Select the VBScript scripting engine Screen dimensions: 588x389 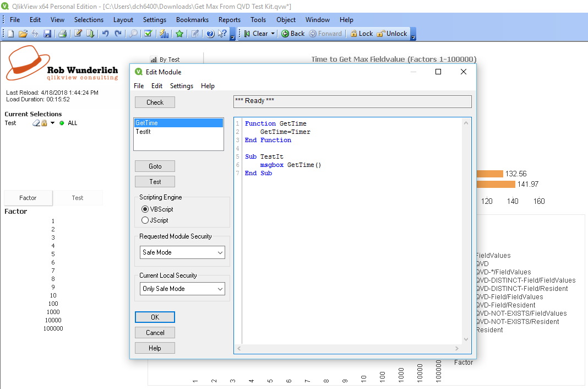pos(145,209)
